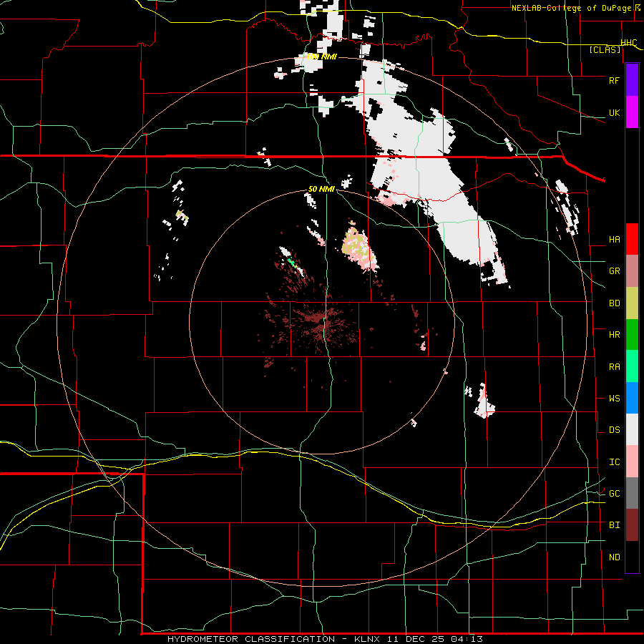This screenshot has width=644, height=644.
Task: Click the 'HR' legend label
Action: click(614, 335)
